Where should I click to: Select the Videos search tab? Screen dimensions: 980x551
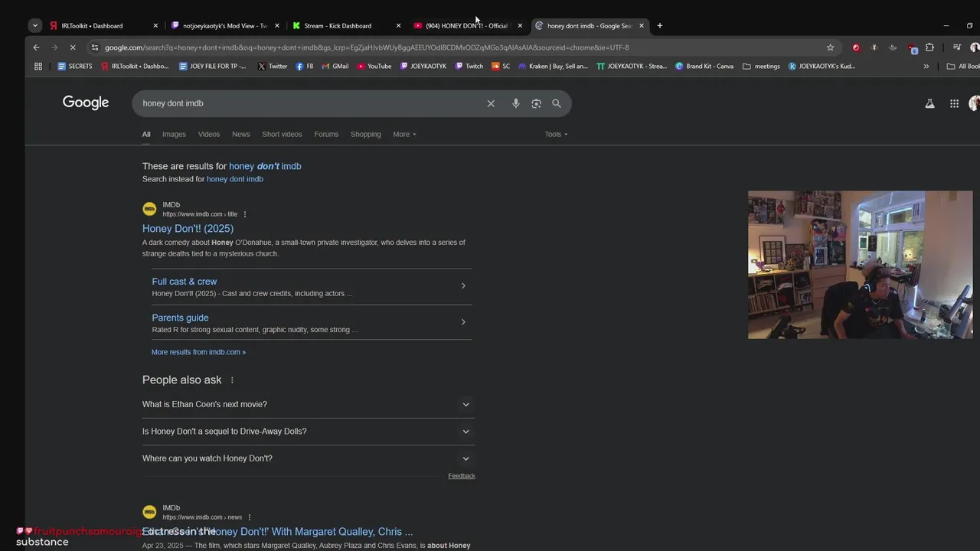pos(209,134)
